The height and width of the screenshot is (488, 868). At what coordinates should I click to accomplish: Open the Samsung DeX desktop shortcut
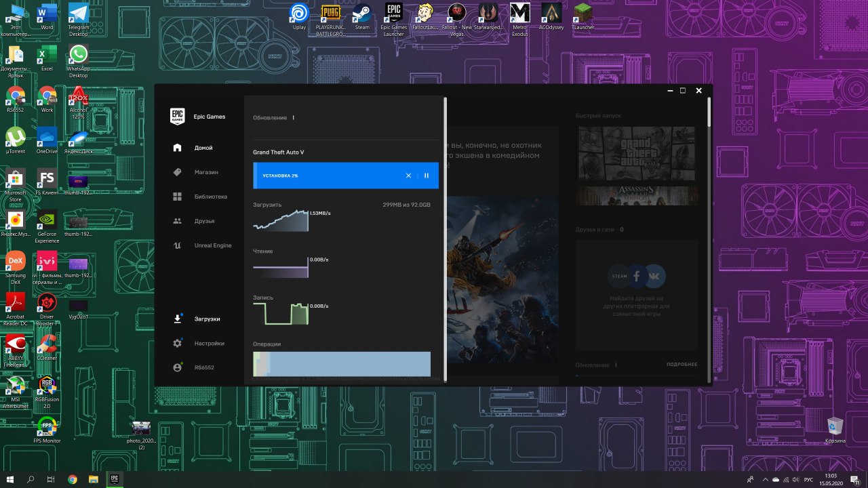click(16, 267)
